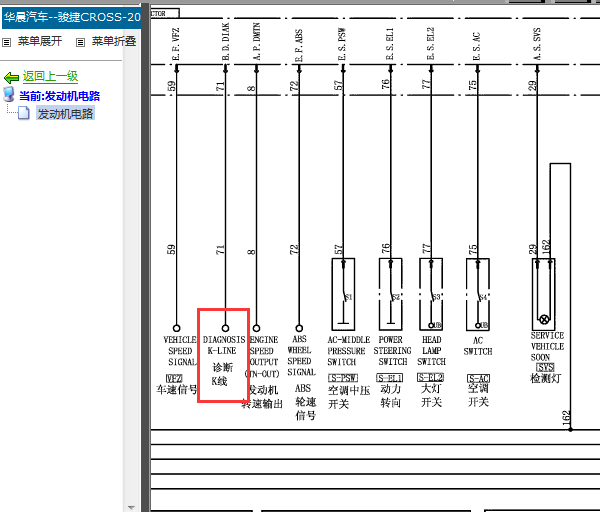Image resolution: width=600 pixels, height=512 pixels.
Task: Click the S3 switch symbol box
Action: [x=431, y=294]
